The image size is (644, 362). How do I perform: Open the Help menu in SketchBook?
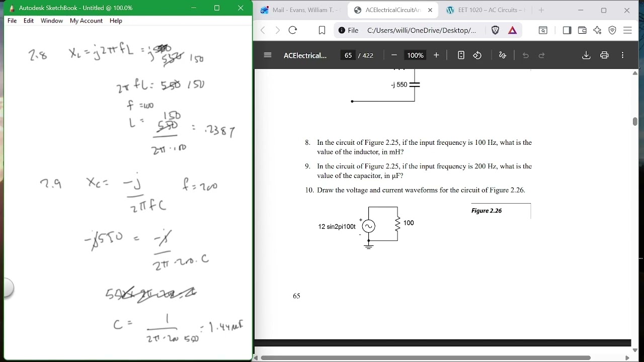116,21
